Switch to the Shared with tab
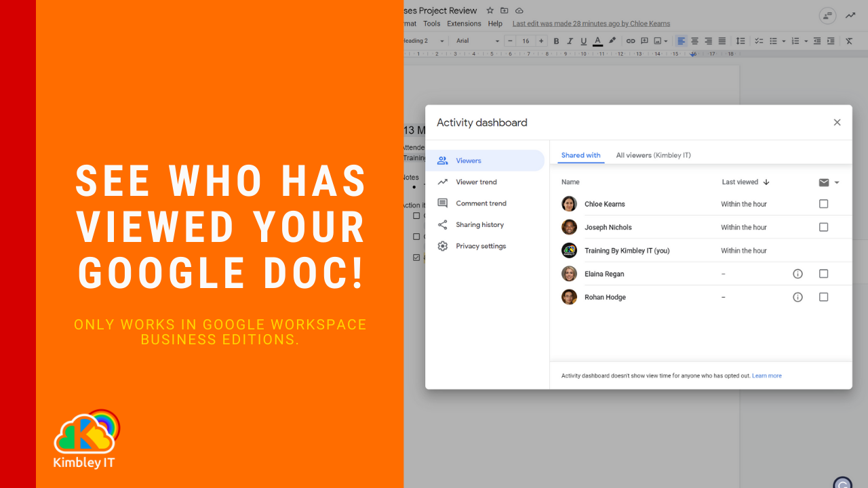The height and width of the screenshot is (488, 868). [x=581, y=155]
